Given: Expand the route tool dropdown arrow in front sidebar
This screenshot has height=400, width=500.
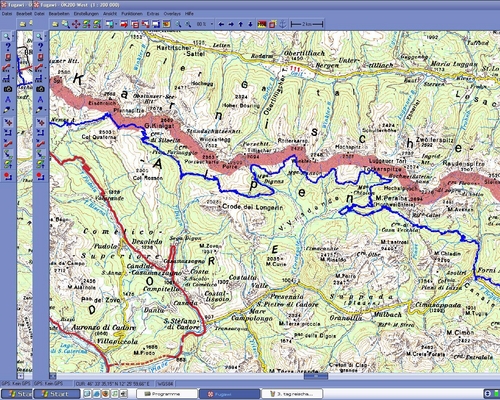Looking at the screenshot, I should [x=45, y=68].
